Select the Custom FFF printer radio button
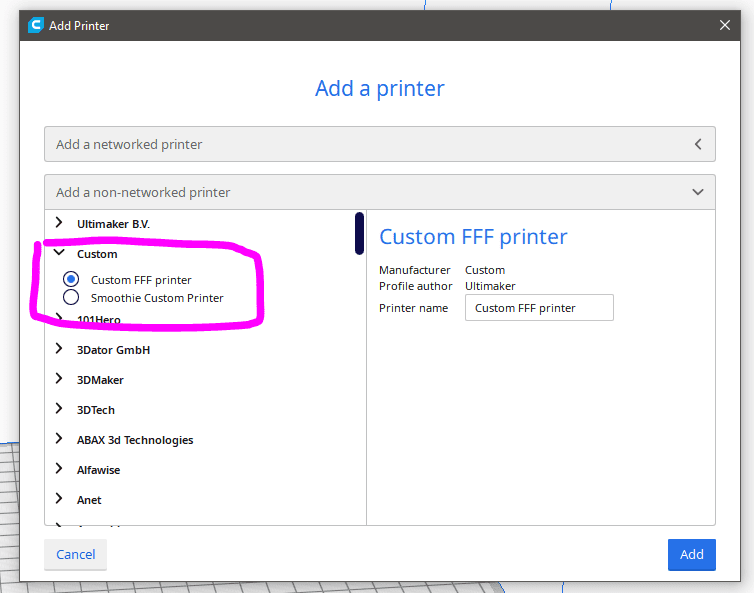 click(x=71, y=280)
